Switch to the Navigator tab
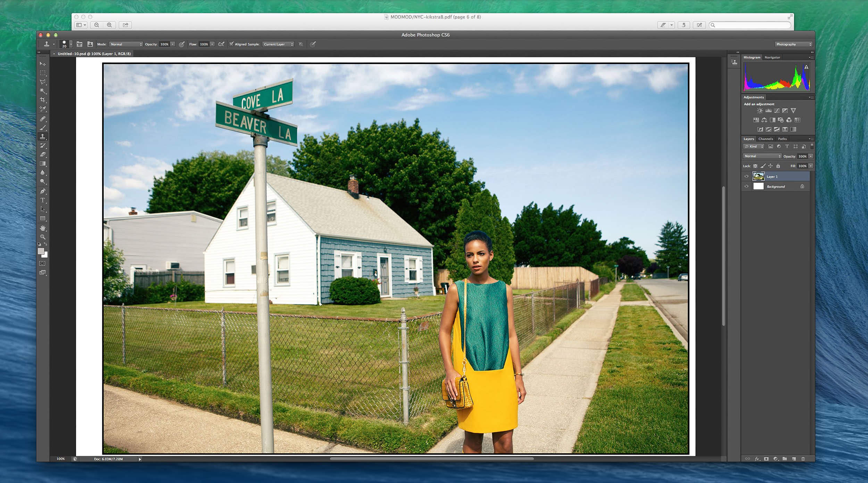The width and height of the screenshot is (868, 483). tap(772, 57)
